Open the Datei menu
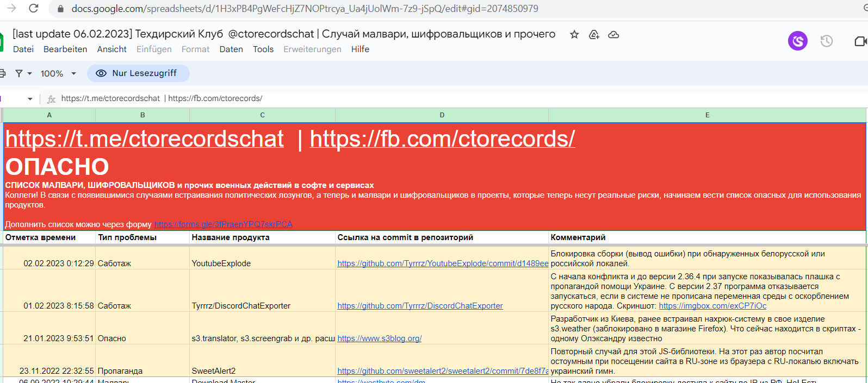The width and height of the screenshot is (868, 383). (23, 49)
